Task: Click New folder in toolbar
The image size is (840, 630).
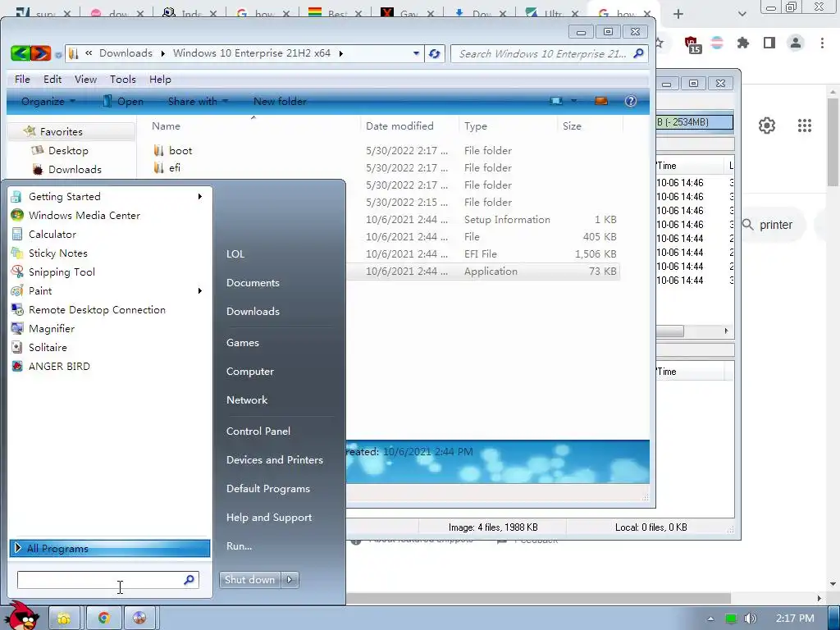Action: (x=280, y=101)
